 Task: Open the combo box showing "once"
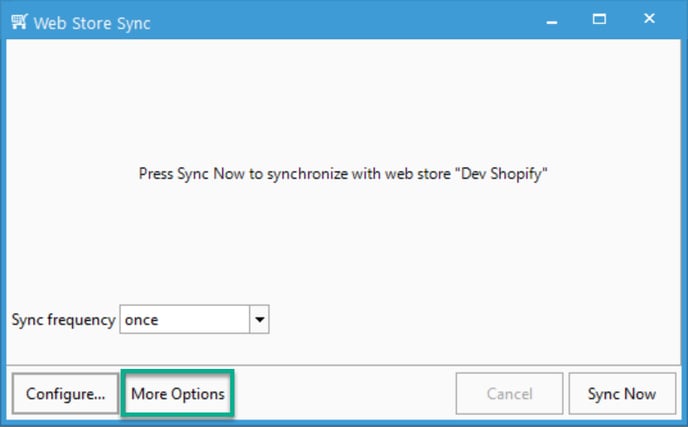[x=194, y=319]
